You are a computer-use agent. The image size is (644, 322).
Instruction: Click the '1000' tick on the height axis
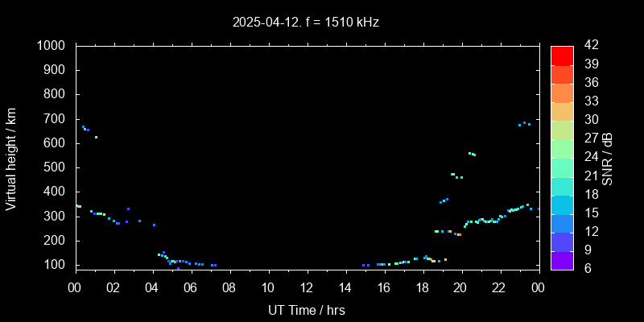53,46
